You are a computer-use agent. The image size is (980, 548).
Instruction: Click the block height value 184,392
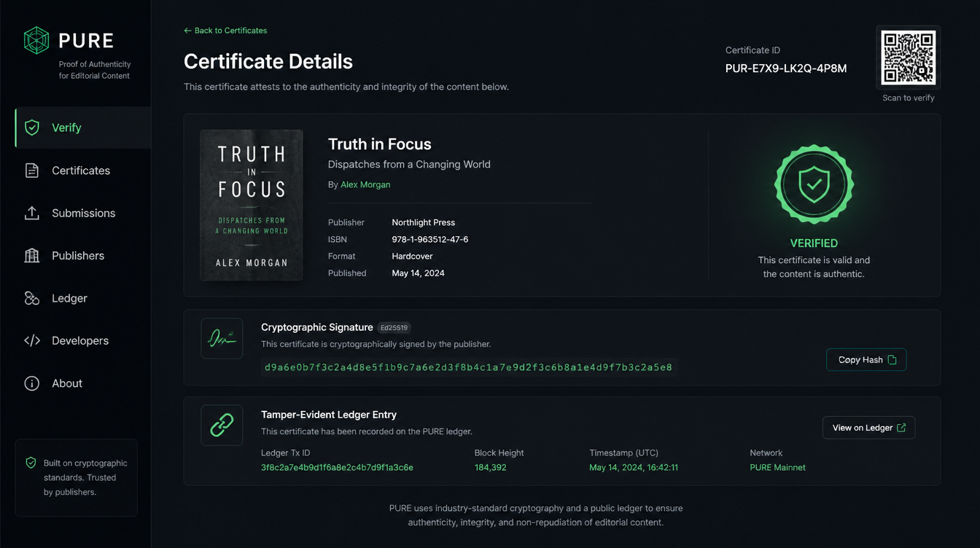click(490, 468)
